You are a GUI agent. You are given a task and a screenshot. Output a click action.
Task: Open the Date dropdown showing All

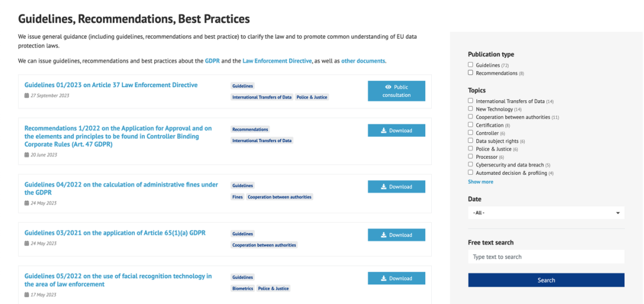tap(546, 213)
